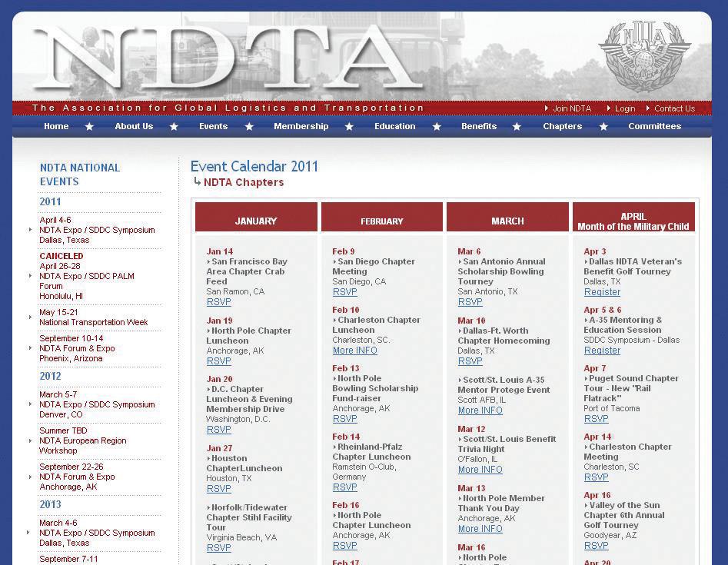Screen dimensions: 728x565
Task: Open National Transportation Week sidebar link
Action: click(x=93, y=317)
